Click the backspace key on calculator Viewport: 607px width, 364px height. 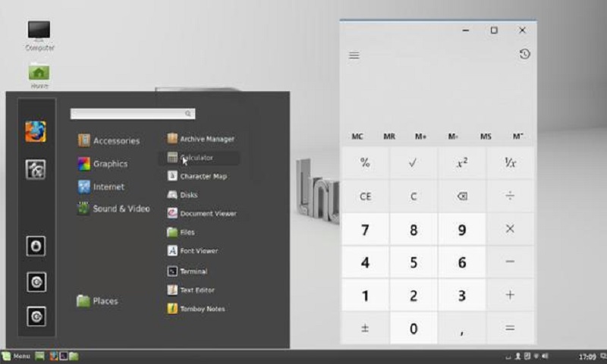click(x=462, y=196)
